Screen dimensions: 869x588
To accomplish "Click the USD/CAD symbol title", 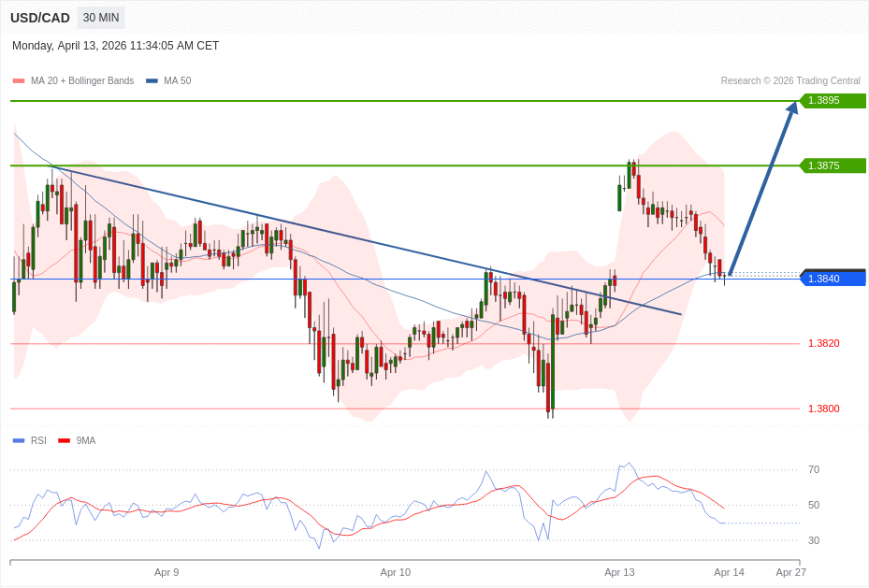I will [40, 18].
